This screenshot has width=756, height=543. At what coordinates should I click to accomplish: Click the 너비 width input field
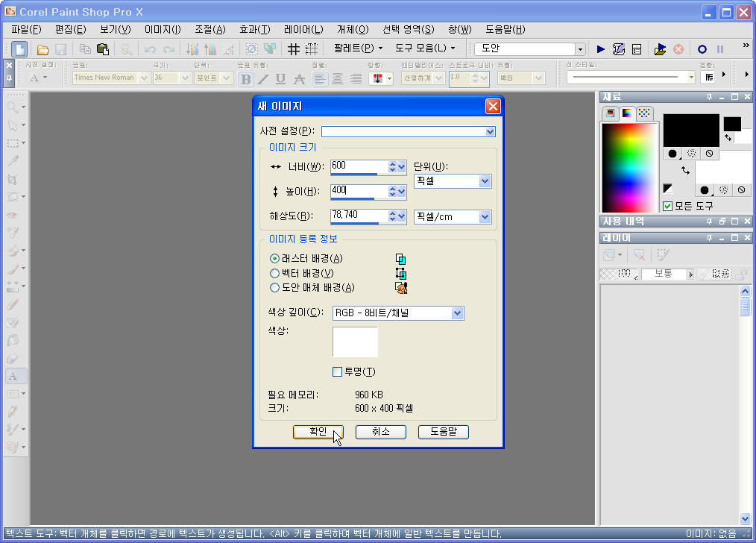[359, 166]
